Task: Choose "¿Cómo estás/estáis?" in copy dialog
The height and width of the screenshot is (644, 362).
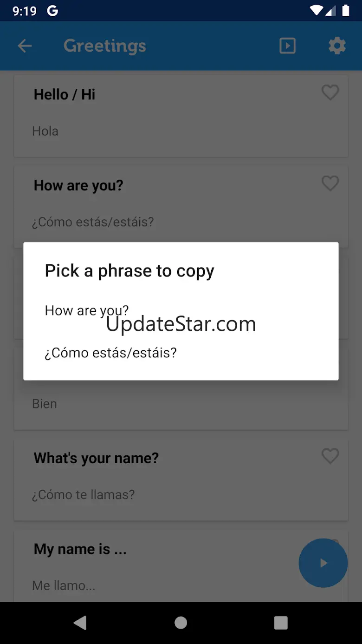Action: (111, 353)
